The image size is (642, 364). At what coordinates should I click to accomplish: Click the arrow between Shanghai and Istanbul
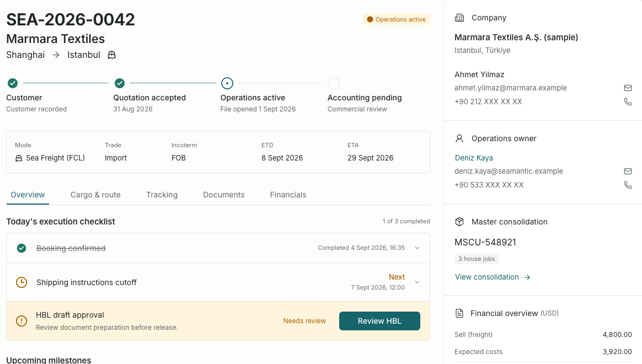click(56, 55)
